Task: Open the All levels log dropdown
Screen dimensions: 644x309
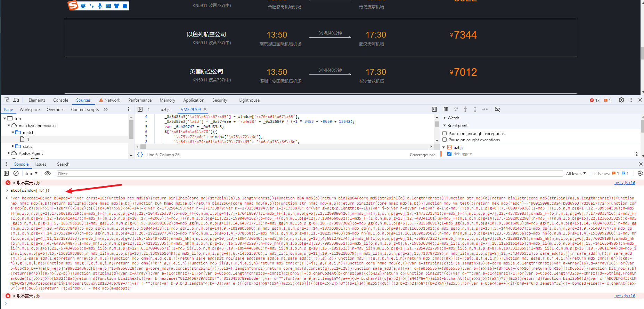Action: point(576,173)
